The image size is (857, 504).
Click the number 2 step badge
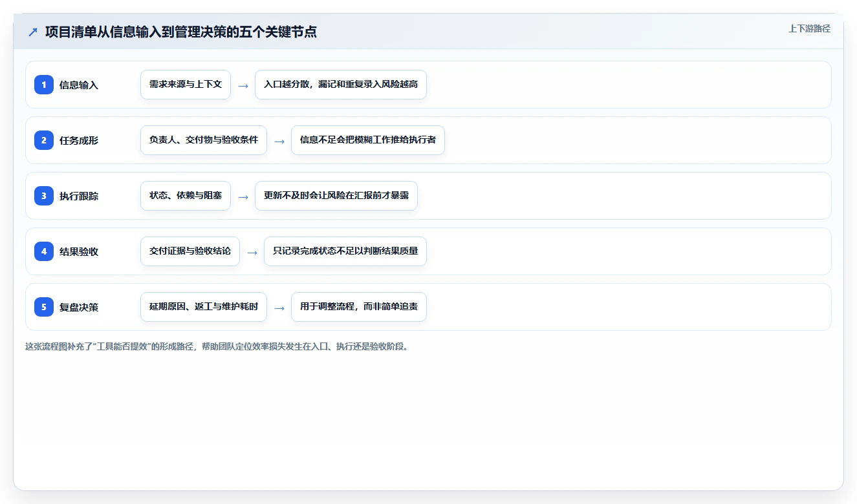click(x=44, y=140)
